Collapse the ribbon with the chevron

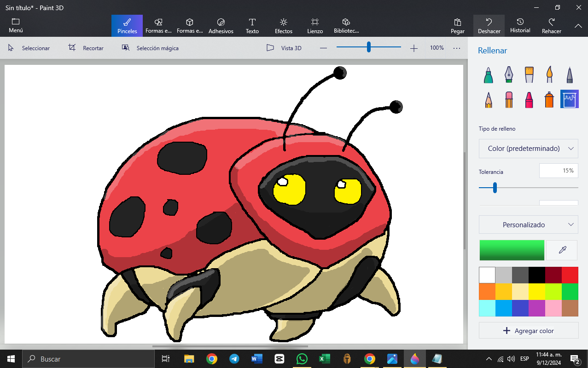(x=578, y=26)
